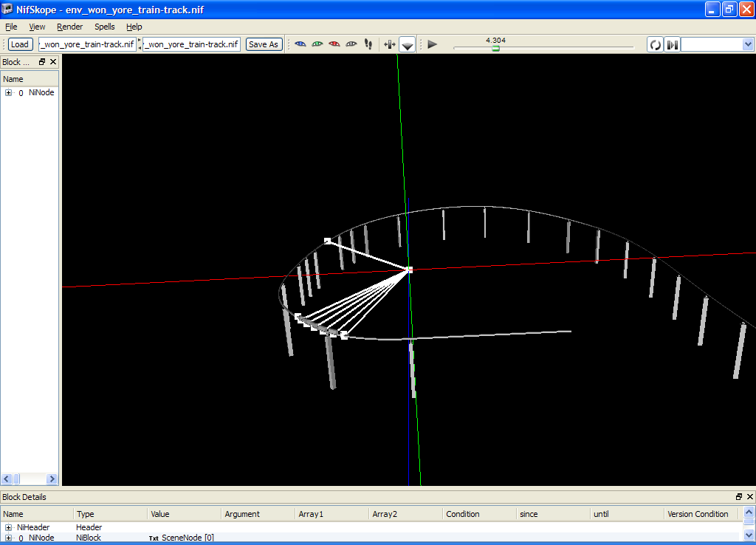
Task: Switch to Side view red eye icon
Action: click(334, 44)
